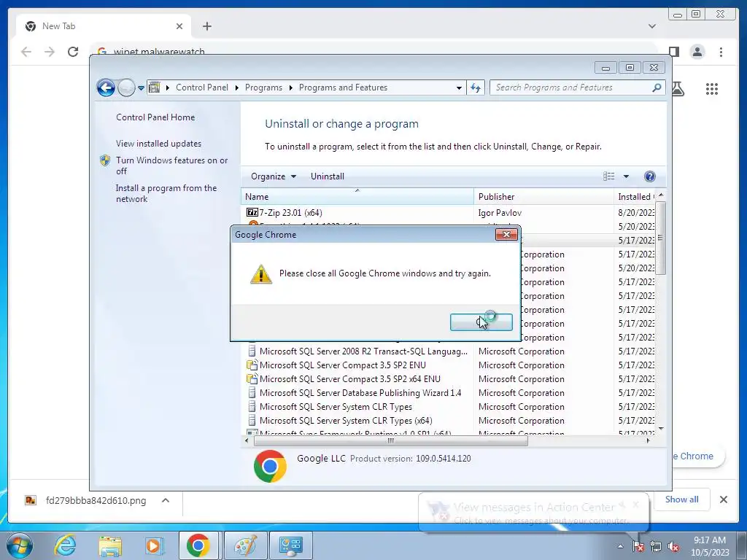Open Chrome three-dot menu
This screenshot has height=560, width=747.
coord(721,52)
